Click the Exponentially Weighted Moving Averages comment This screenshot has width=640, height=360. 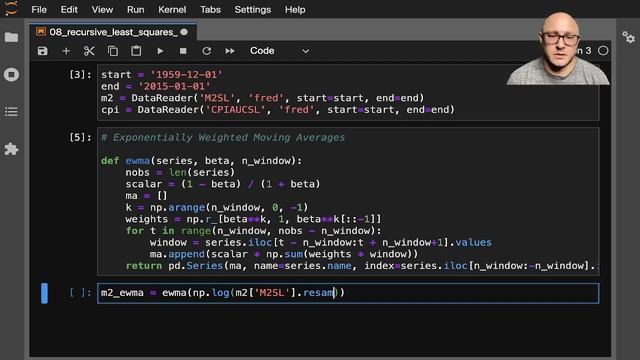pyautogui.click(x=223, y=138)
